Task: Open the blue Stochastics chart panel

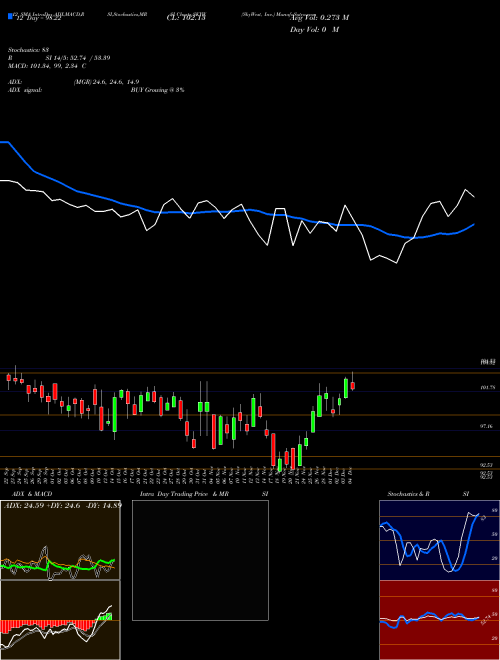Action: click(x=439, y=540)
